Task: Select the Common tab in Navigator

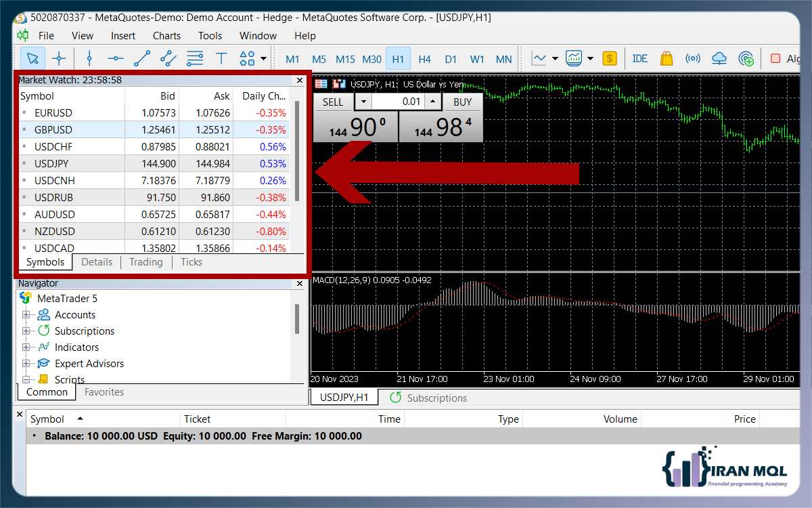Action: (47, 392)
